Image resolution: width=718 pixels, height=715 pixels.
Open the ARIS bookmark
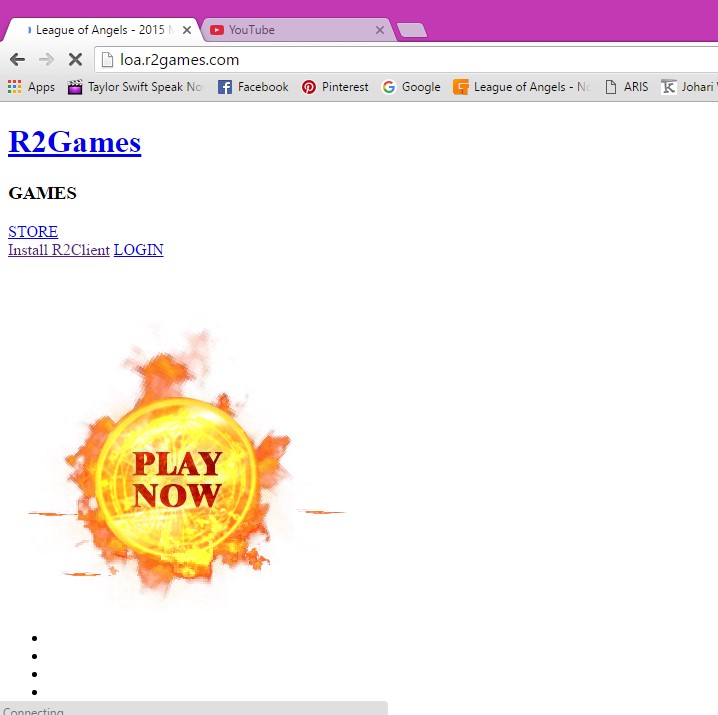tap(626, 87)
